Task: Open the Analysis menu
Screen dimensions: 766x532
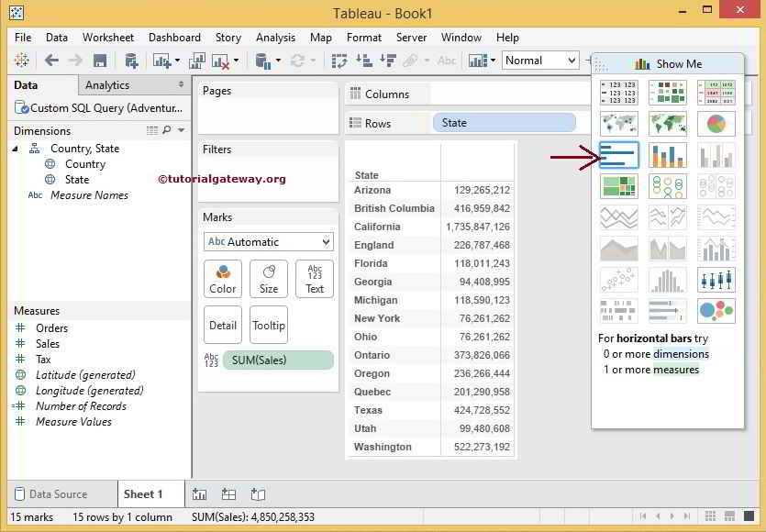Action: coord(275,38)
